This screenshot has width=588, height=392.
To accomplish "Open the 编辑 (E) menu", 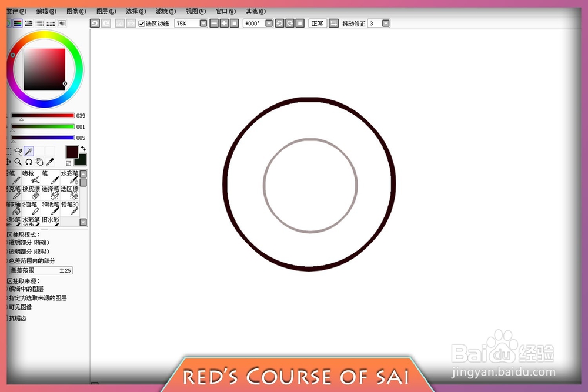I will click(46, 11).
